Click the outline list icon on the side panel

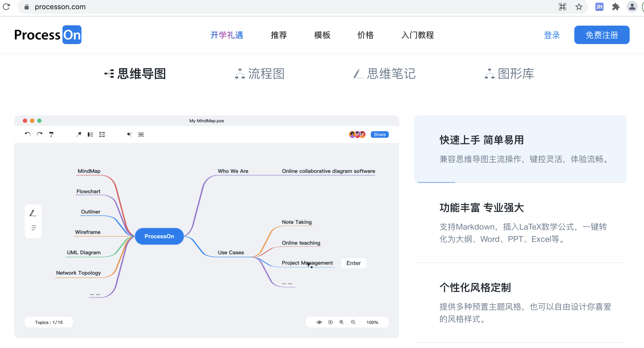click(x=33, y=228)
